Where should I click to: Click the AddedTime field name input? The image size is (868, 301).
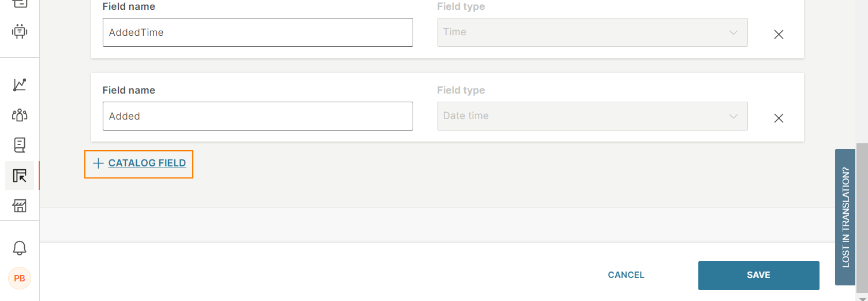point(258,32)
